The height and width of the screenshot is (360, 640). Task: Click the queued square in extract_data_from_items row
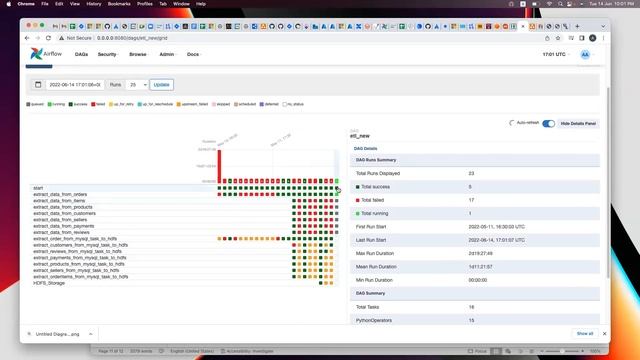click(x=337, y=201)
